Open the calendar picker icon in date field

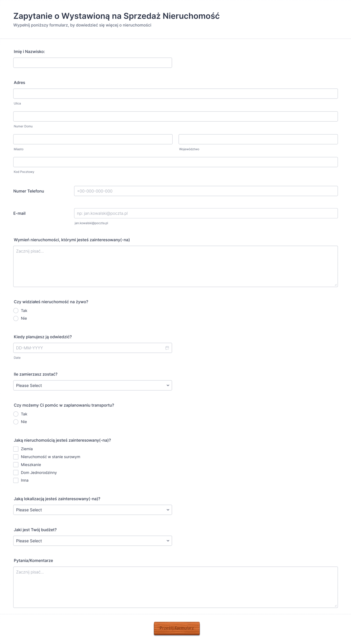coord(167,348)
